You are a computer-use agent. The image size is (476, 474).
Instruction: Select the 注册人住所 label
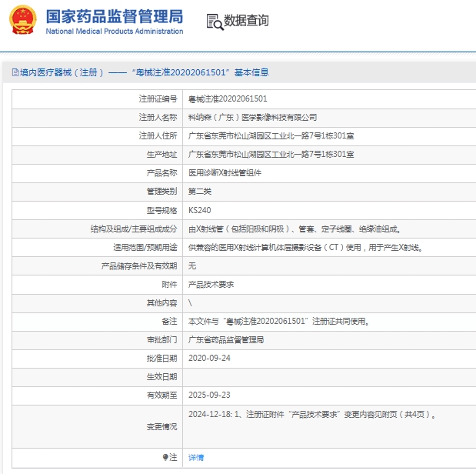(158, 136)
